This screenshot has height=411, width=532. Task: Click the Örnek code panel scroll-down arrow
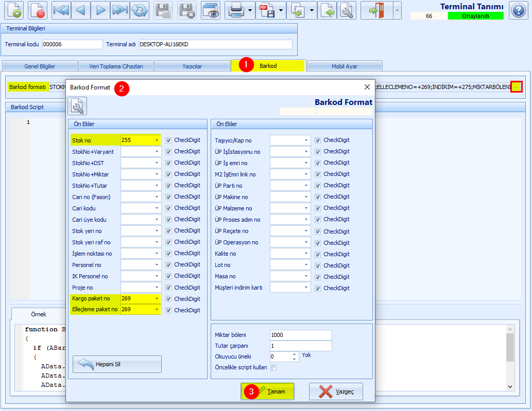tap(510, 386)
